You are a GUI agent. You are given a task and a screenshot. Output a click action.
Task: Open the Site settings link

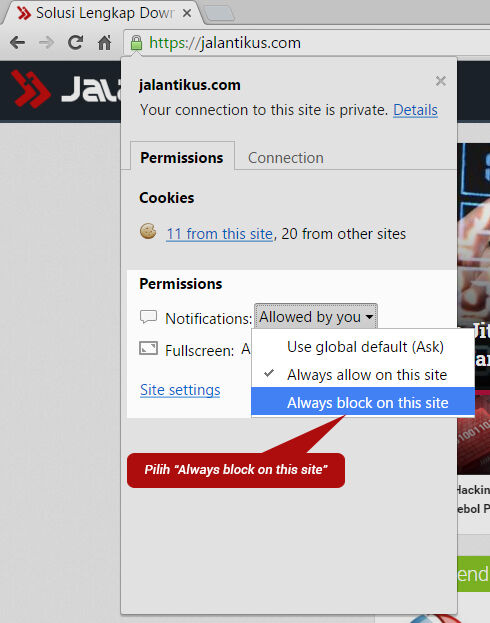(x=180, y=390)
